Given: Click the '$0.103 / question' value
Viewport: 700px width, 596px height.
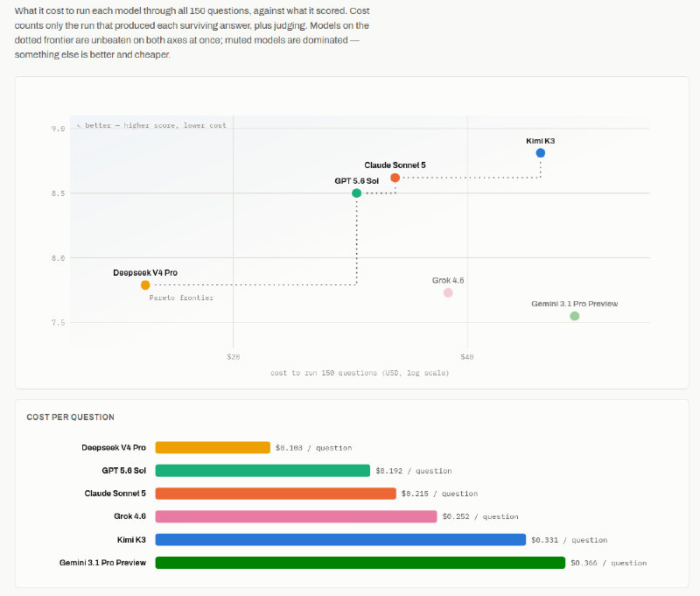Looking at the screenshot, I should pos(313,448).
